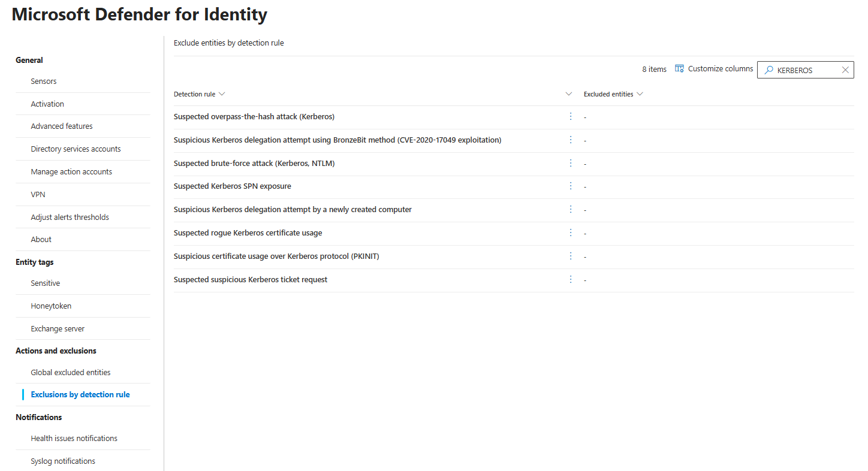
Task: Open more options for rogue Kerberos certificate usage
Action: point(571,233)
